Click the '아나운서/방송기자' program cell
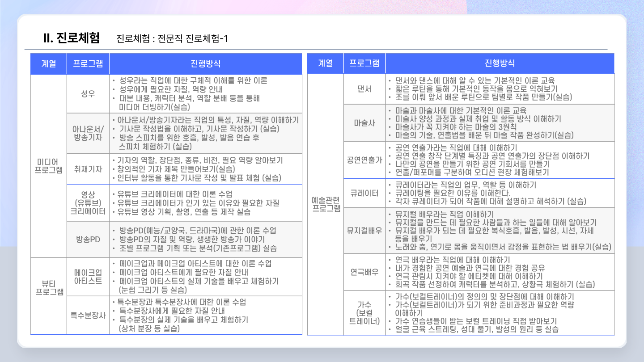Screen dimensions: 644x362 (x=88, y=133)
